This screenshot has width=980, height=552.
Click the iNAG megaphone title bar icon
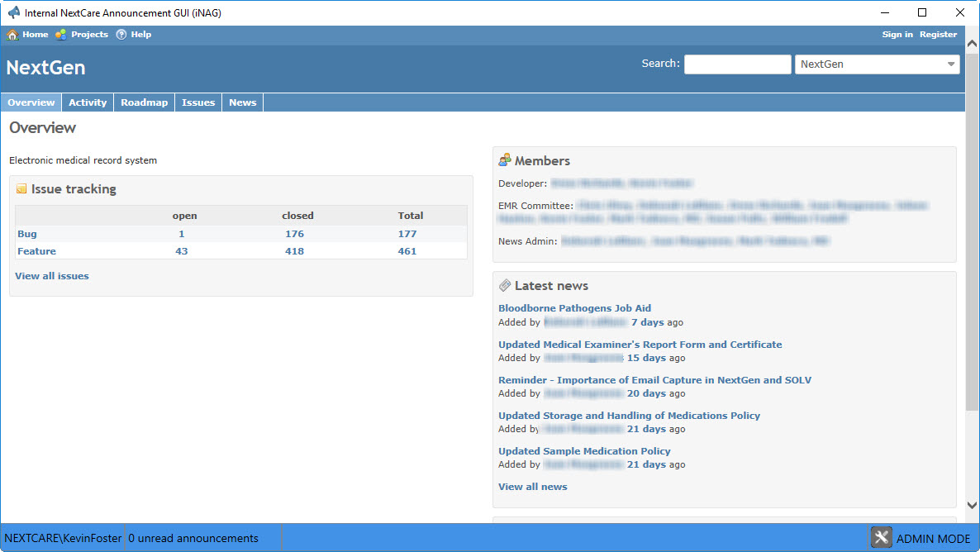(13, 12)
